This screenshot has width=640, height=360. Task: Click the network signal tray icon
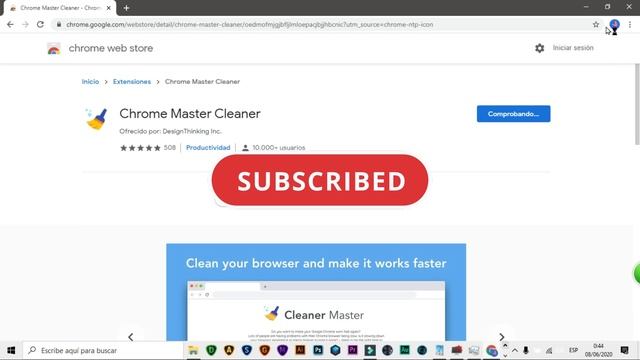coord(549,350)
